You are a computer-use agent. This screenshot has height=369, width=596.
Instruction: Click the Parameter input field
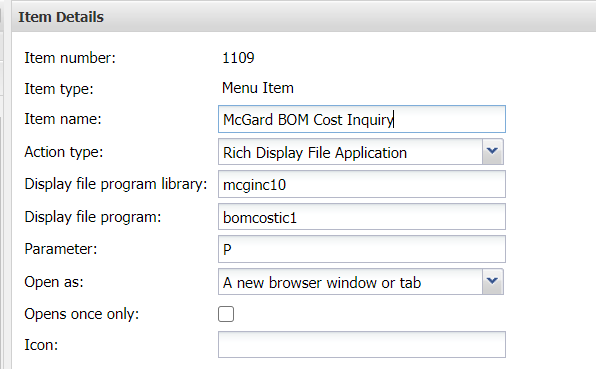pyautogui.click(x=361, y=249)
